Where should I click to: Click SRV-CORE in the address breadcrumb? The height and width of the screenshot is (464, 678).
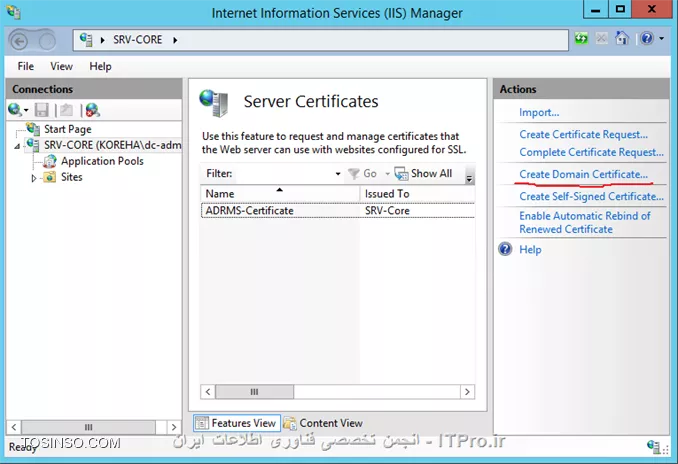click(x=138, y=40)
